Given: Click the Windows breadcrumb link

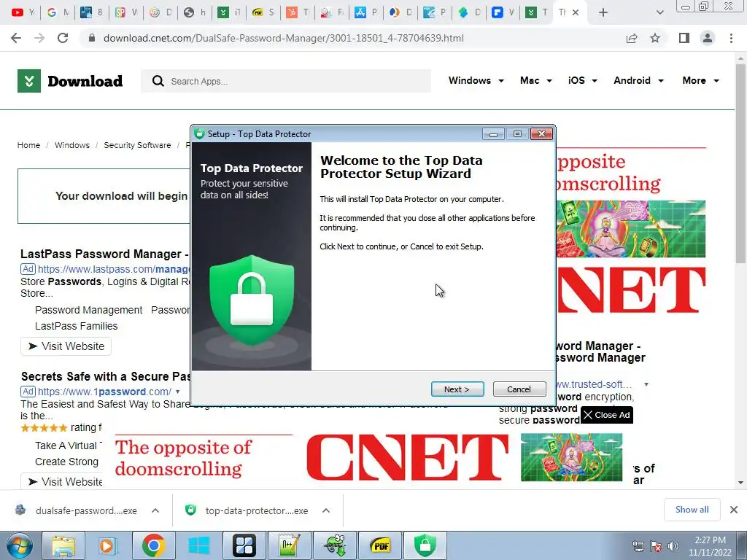Looking at the screenshot, I should pos(72,145).
